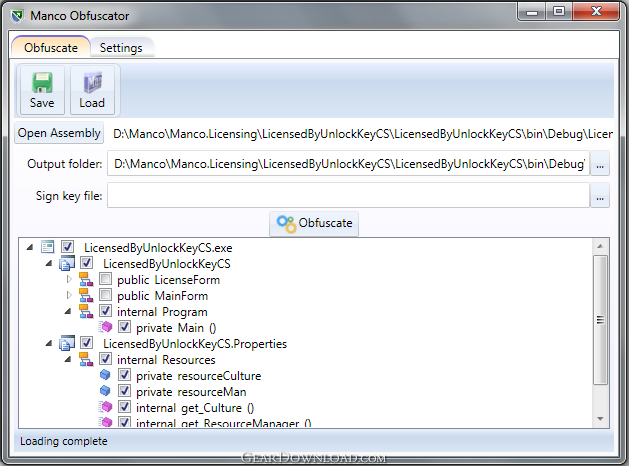The image size is (629, 466).
Task: Click the namespace icon beside LicensedByUnlockKeyCS
Action: click(x=67, y=263)
